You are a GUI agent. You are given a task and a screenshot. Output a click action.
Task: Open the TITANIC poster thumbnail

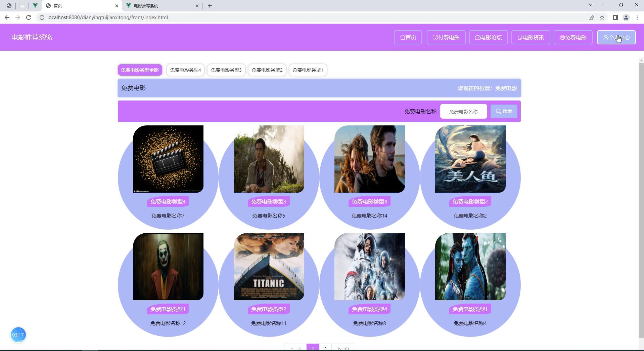tap(269, 267)
